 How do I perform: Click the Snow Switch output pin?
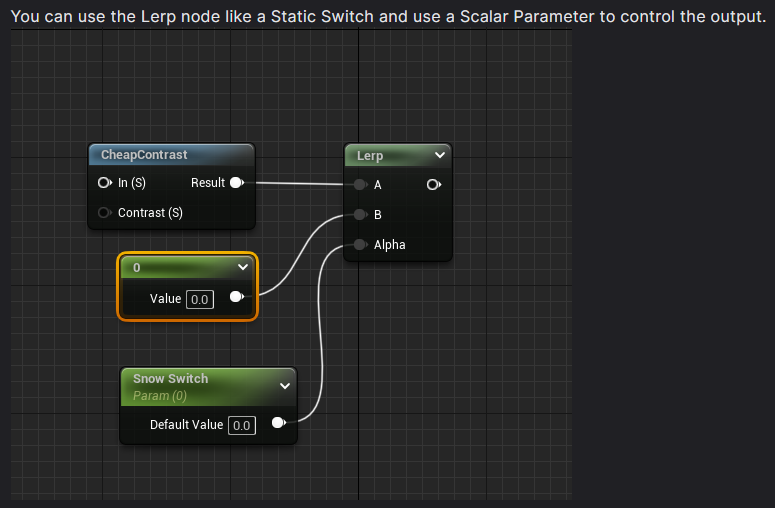tap(279, 423)
